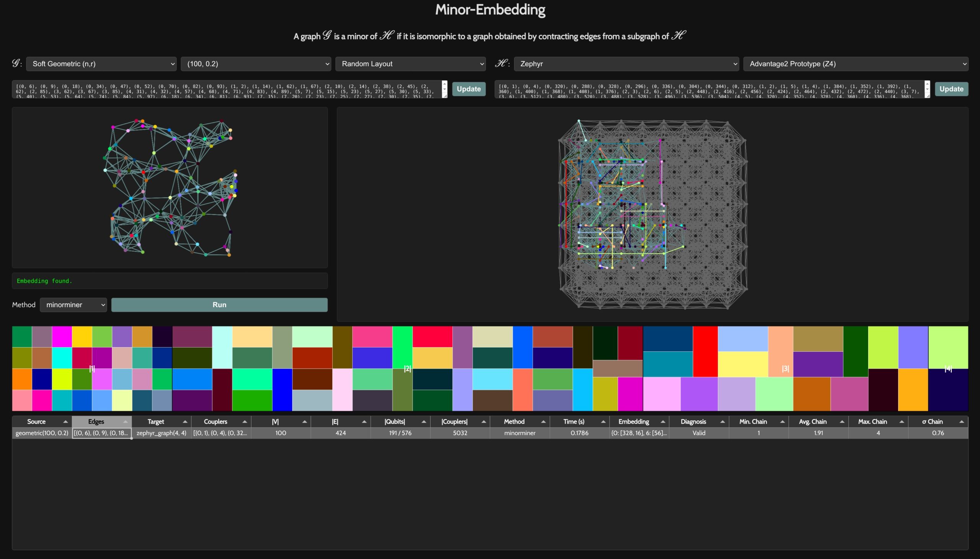This screenshot has height=559, width=980.
Task: Click the source graph 𝒢 visualization canvas
Action: (170, 187)
